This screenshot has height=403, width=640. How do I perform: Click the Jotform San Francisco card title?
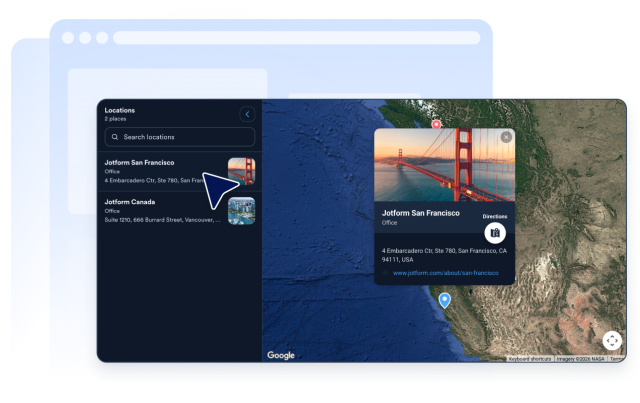coord(420,213)
